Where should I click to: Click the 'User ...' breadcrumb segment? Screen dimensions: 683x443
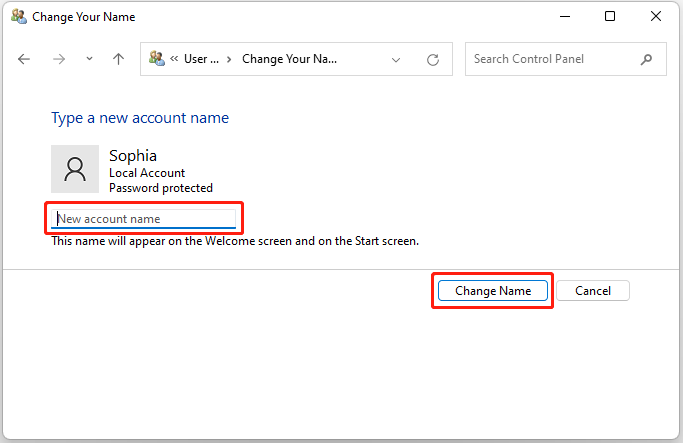201,59
